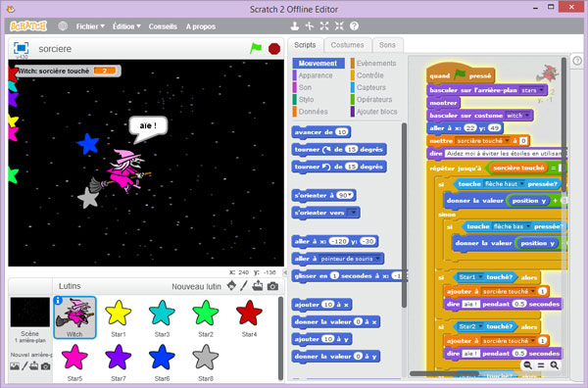Open the Witch sprite info button
588x388 pixels.
(x=58, y=300)
